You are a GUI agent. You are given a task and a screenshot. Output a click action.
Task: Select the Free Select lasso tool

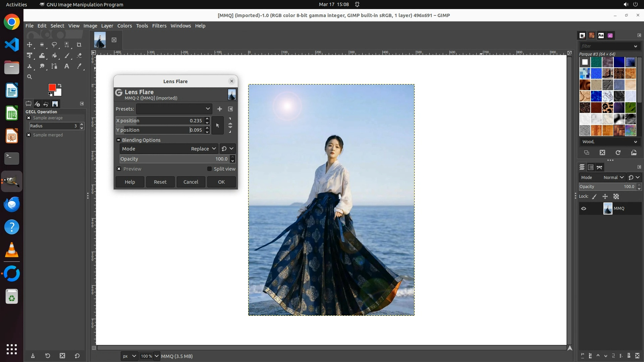click(54, 45)
